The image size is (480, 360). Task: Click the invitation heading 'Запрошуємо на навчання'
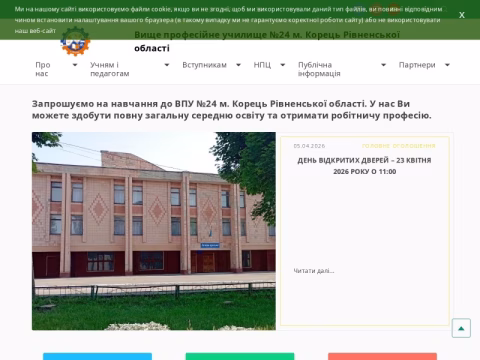coord(232,109)
